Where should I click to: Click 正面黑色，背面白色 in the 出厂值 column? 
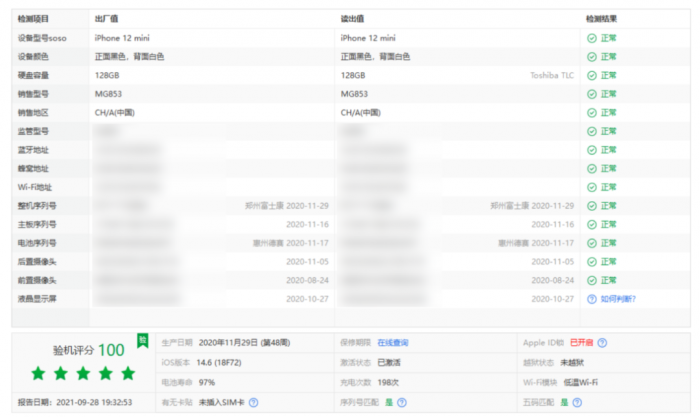(x=129, y=57)
